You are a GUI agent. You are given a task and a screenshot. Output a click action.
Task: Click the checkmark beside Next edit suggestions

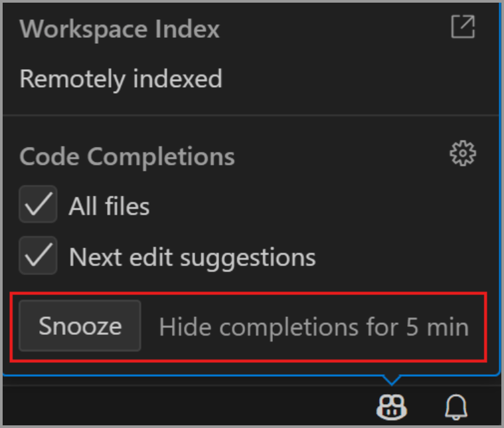click(38, 257)
